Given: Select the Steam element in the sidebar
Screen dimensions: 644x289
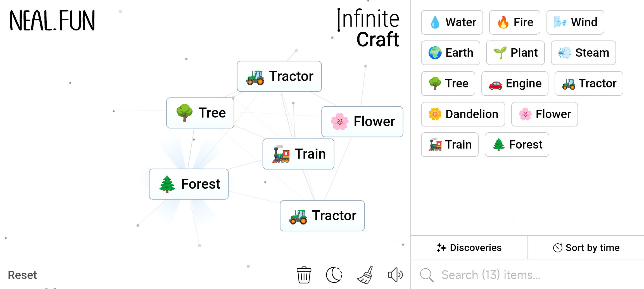Looking at the screenshot, I should (x=583, y=53).
